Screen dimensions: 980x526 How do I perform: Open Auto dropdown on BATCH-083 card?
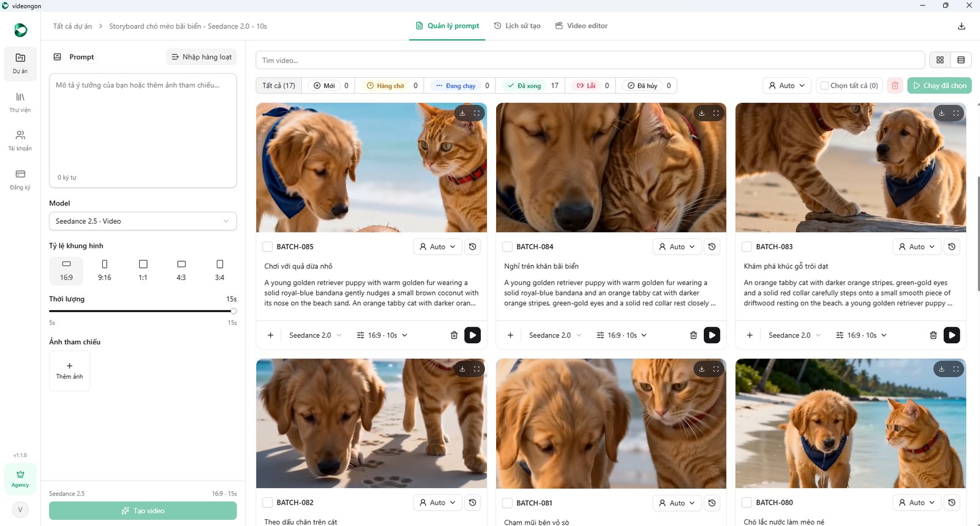click(917, 247)
